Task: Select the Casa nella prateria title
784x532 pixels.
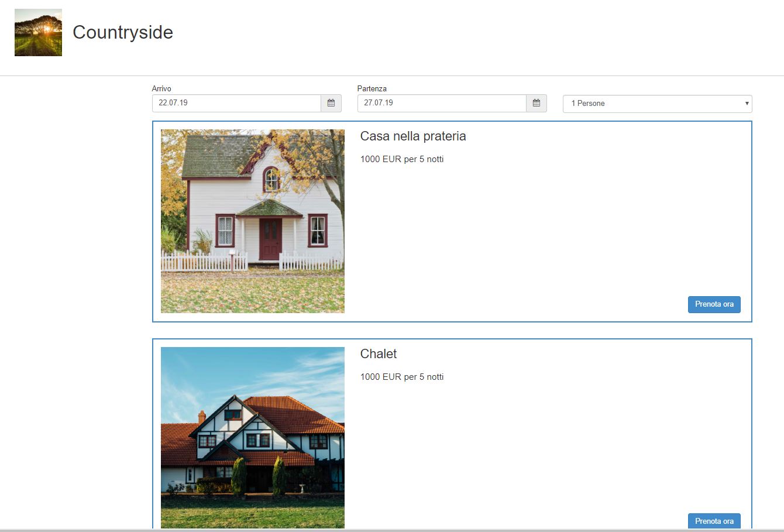Action: [413, 136]
